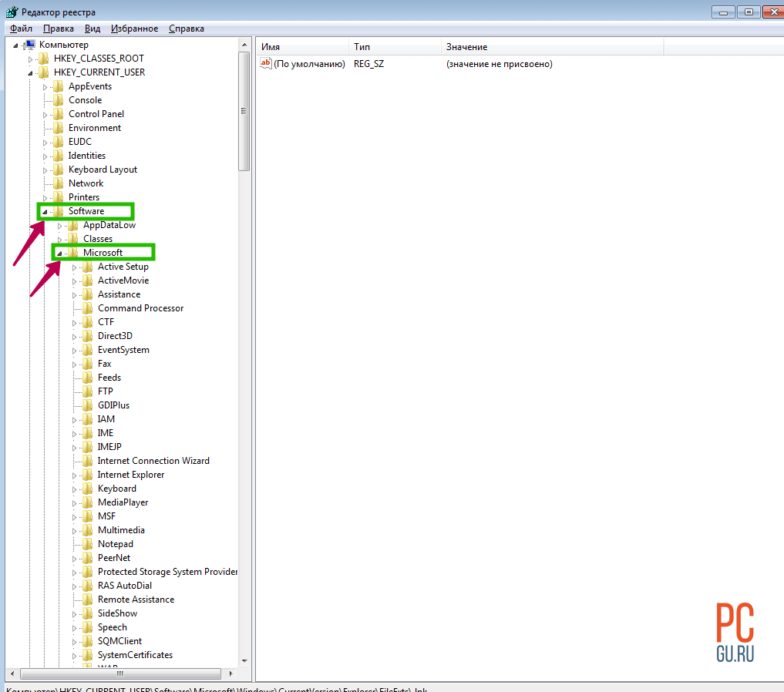This screenshot has height=692, width=784.
Task: Click the Internet Explorer folder icon
Action: tap(87, 475)
